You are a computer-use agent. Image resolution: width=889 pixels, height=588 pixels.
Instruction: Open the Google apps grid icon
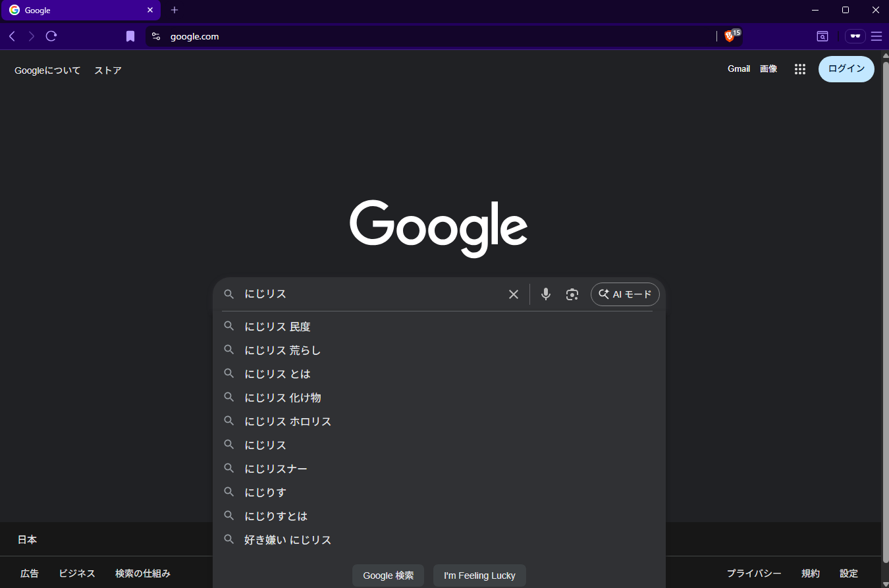point(800,69)
